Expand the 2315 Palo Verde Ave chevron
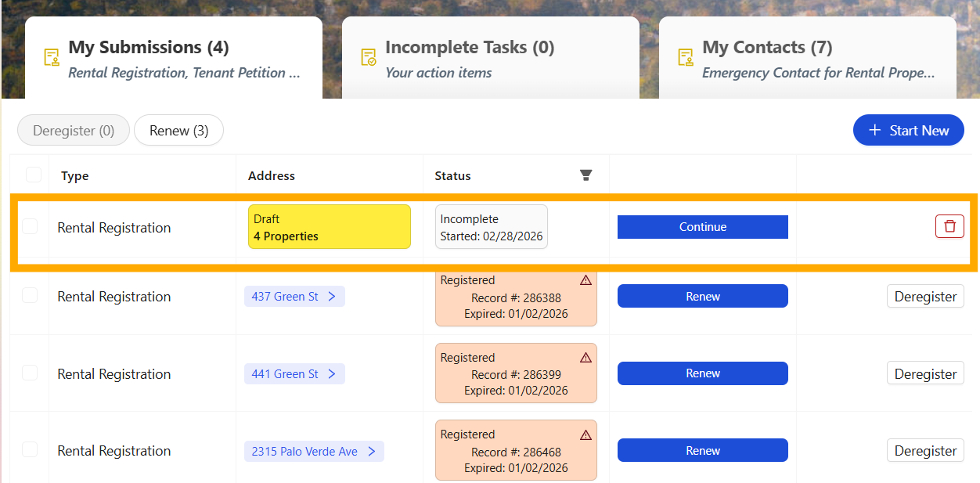Image resolution: width=980 pixels, height=483 pixels. pos(371,452)
